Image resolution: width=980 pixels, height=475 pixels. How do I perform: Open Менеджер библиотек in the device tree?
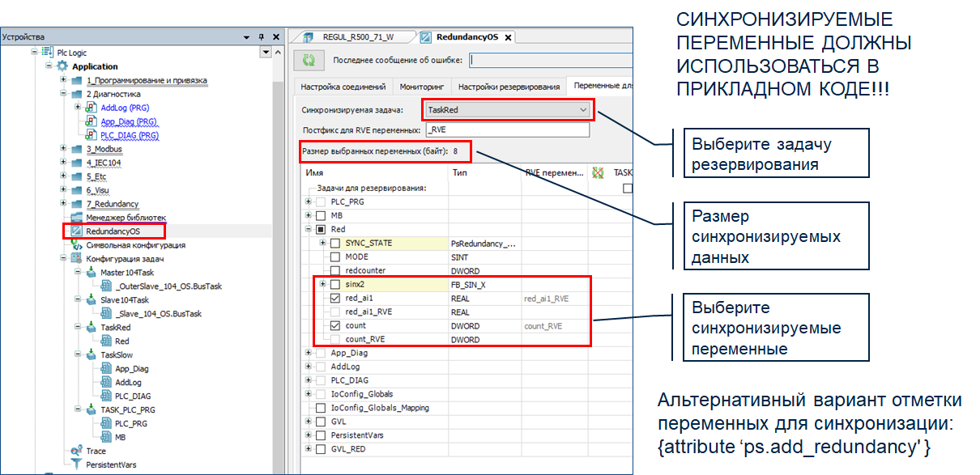click(126, 218)
